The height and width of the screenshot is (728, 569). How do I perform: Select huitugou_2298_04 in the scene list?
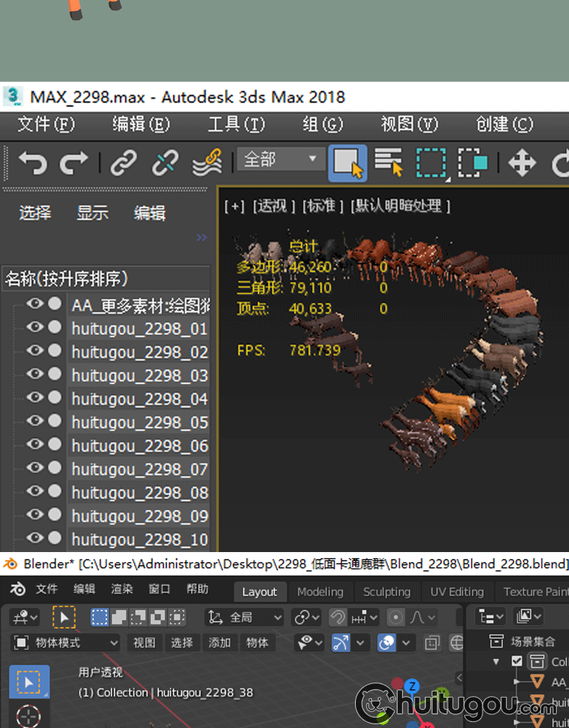pyautogui.click(x=140, y=399)
